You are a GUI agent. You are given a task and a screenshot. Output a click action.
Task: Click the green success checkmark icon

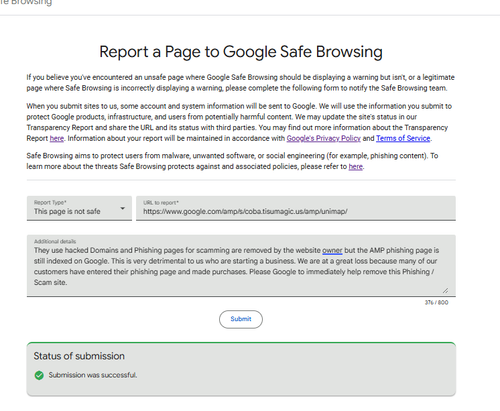point(39,375)
